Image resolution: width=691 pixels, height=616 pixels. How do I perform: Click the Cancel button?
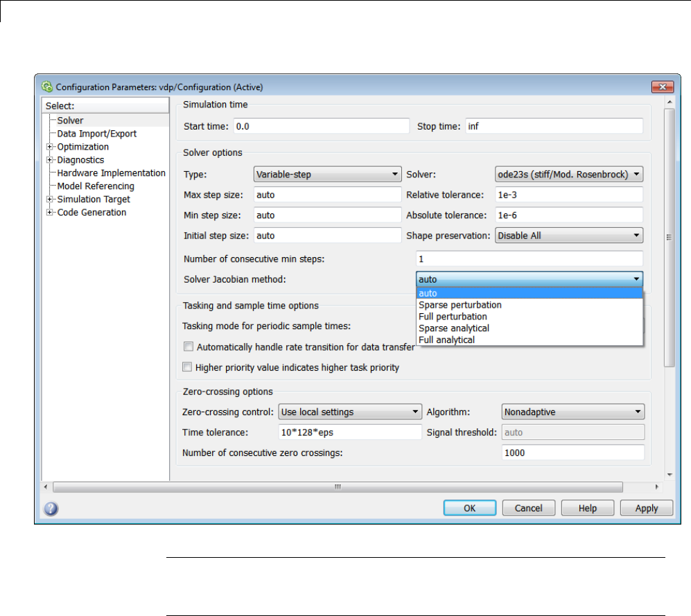[528, 508]
